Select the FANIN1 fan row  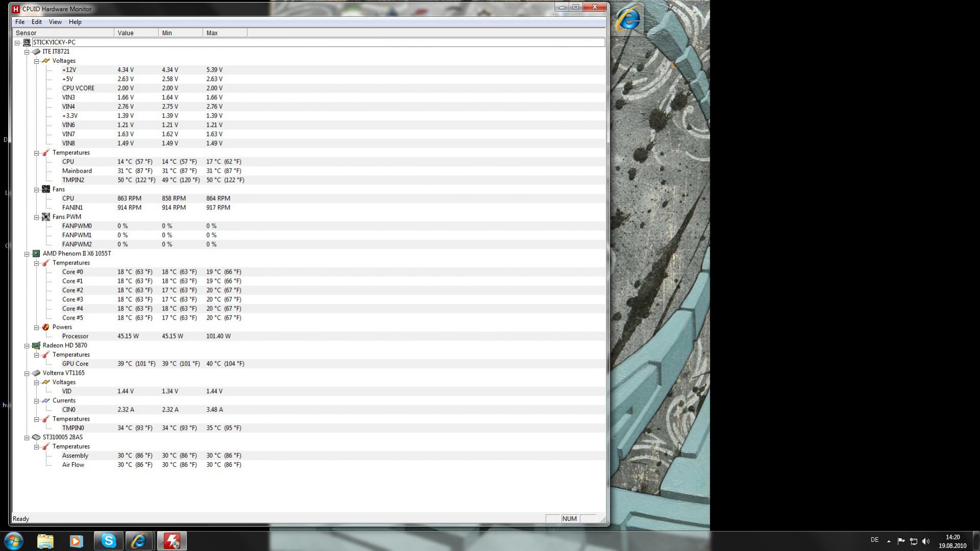click(333, 208)
